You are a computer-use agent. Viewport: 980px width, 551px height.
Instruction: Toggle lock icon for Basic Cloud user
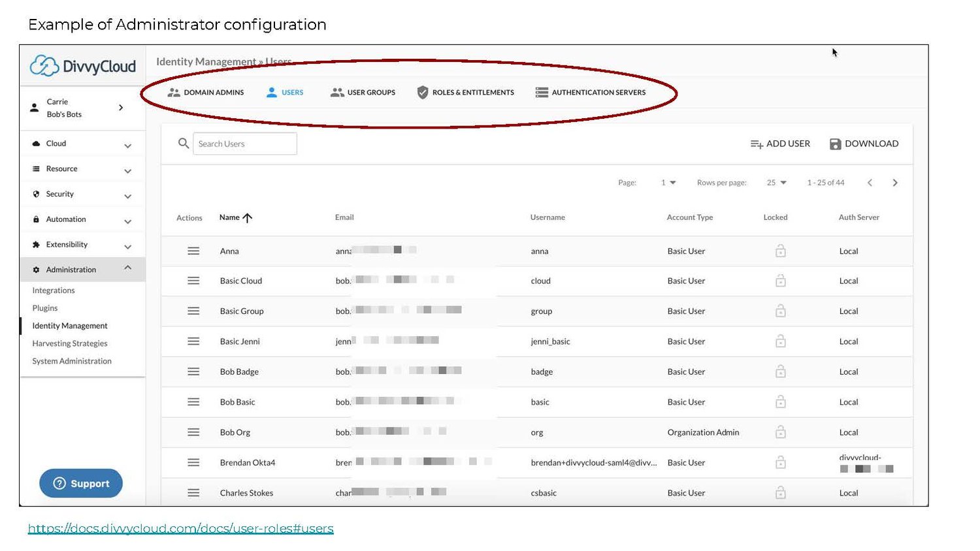(780, 281)
